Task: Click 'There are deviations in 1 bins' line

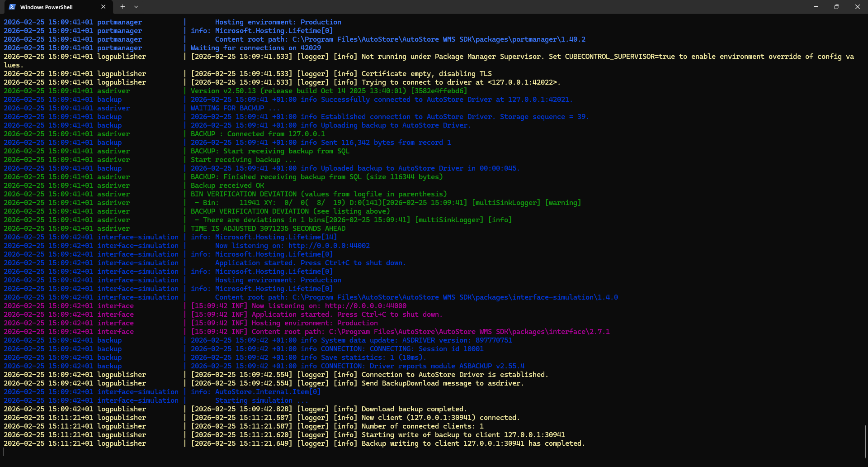Action: pyautogui.click(x=264, y=220)
